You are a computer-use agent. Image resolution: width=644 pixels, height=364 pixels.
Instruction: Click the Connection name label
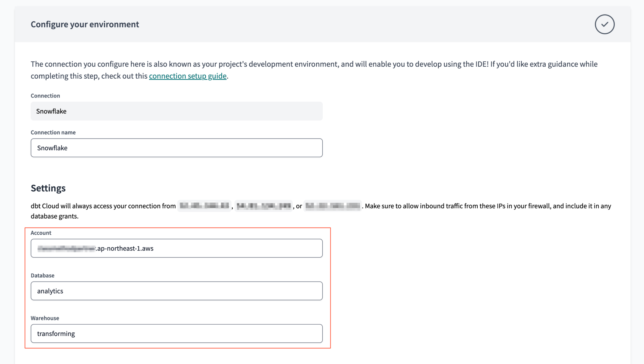tap(53, 132)
